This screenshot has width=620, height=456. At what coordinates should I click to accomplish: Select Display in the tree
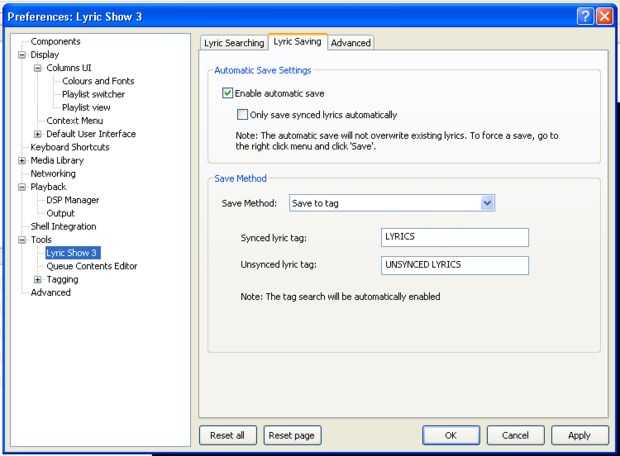pos(45,55)
